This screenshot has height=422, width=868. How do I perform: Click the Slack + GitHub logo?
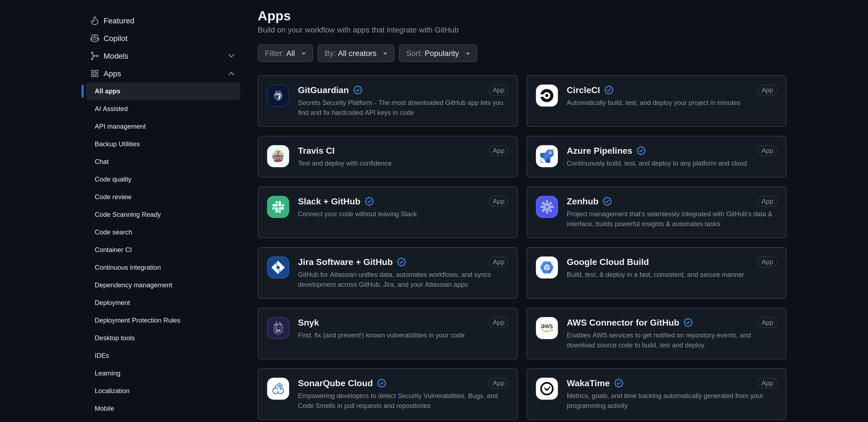[x=278, y=207]
